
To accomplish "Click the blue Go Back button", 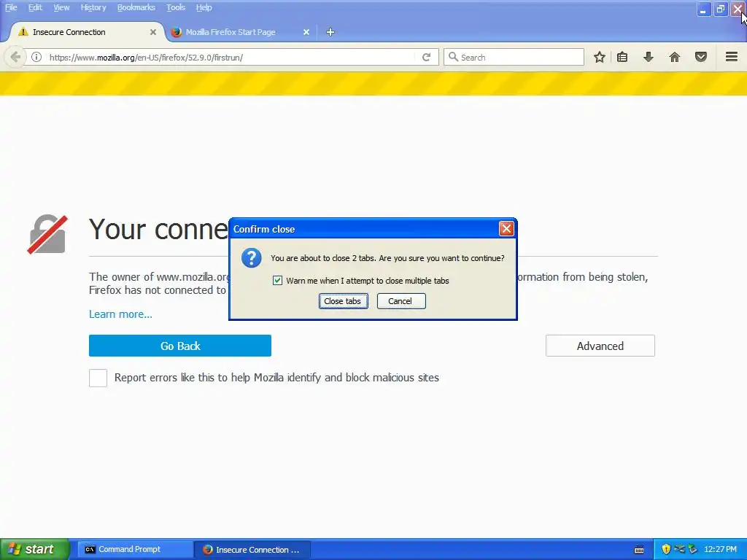I will [x=180, y=346].
